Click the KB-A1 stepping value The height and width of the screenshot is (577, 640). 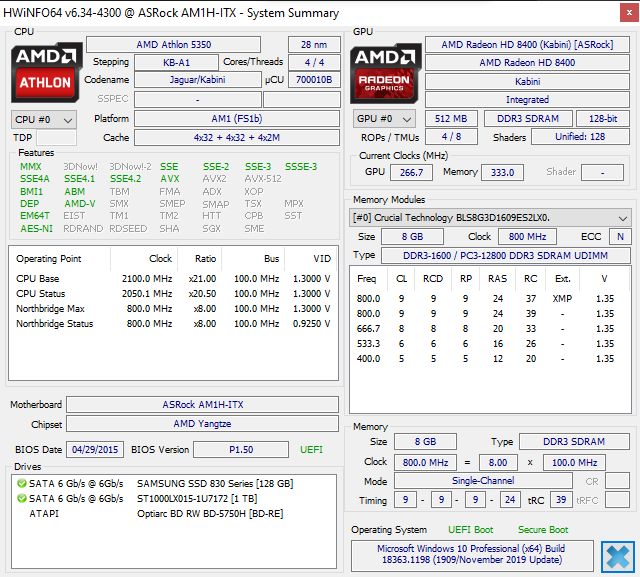click(x=176, y=62)
